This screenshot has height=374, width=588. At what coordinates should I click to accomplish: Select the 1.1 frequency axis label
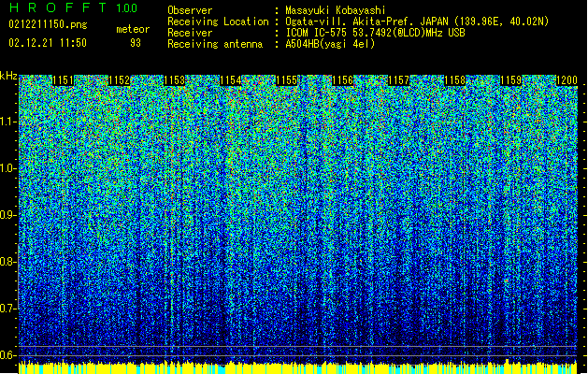click(x=8, y=122)
